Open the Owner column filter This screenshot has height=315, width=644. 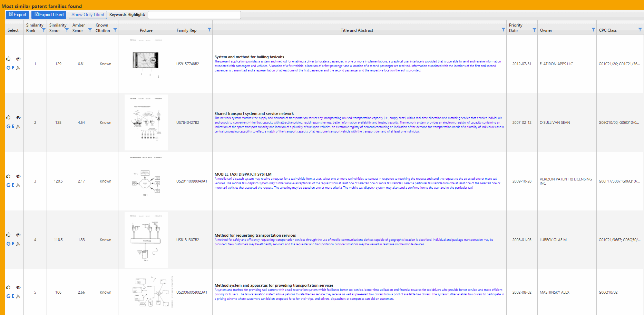click(593, 30)
